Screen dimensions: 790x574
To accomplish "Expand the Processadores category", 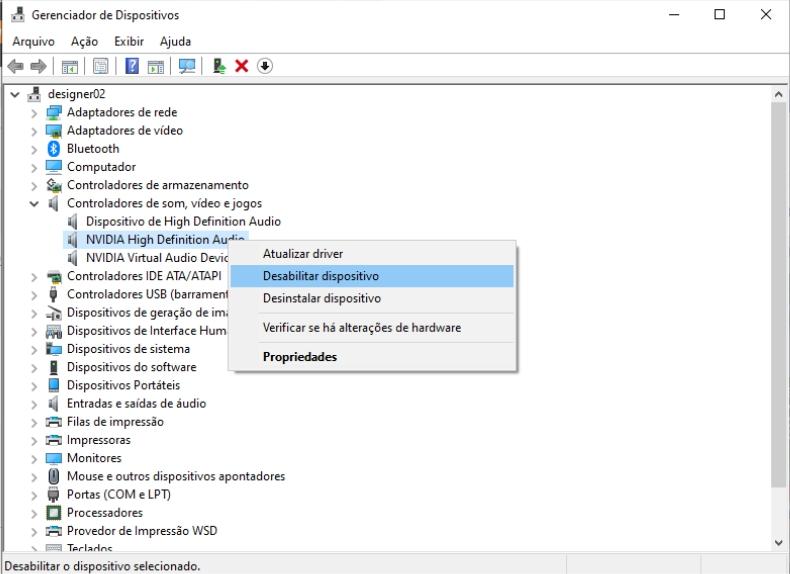I will click(34, 513).
